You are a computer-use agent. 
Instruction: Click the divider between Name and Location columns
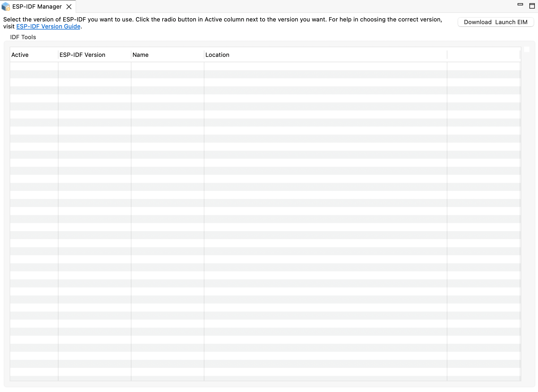(x=204, y=55)
